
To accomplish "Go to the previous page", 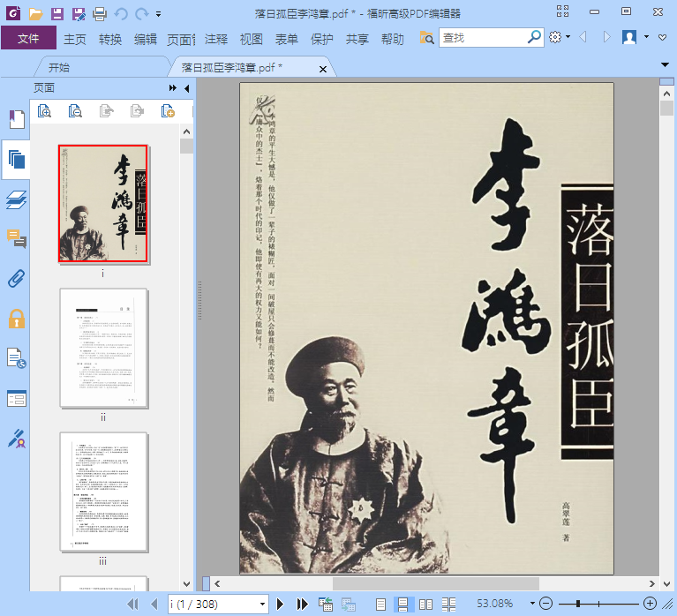I will point(154,604).
